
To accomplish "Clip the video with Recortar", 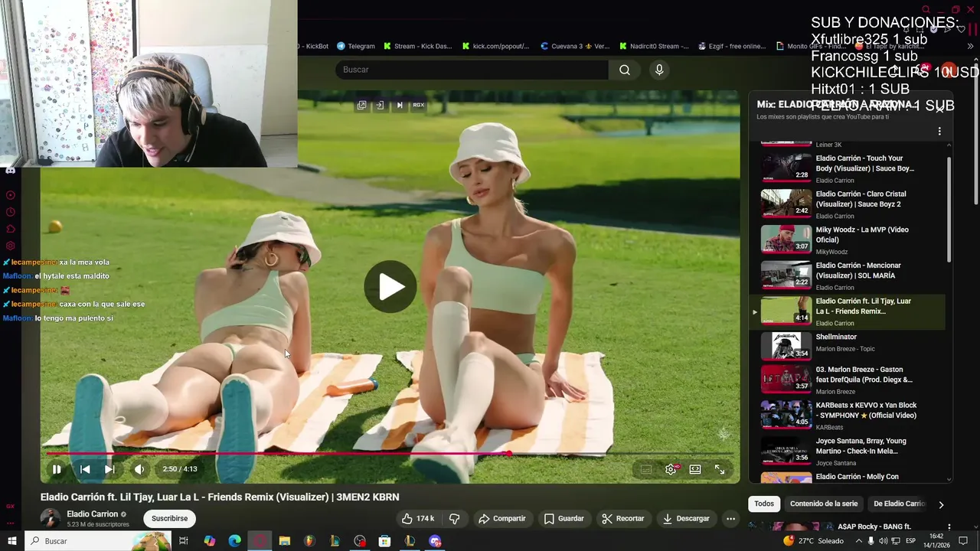I will [622, 518].
